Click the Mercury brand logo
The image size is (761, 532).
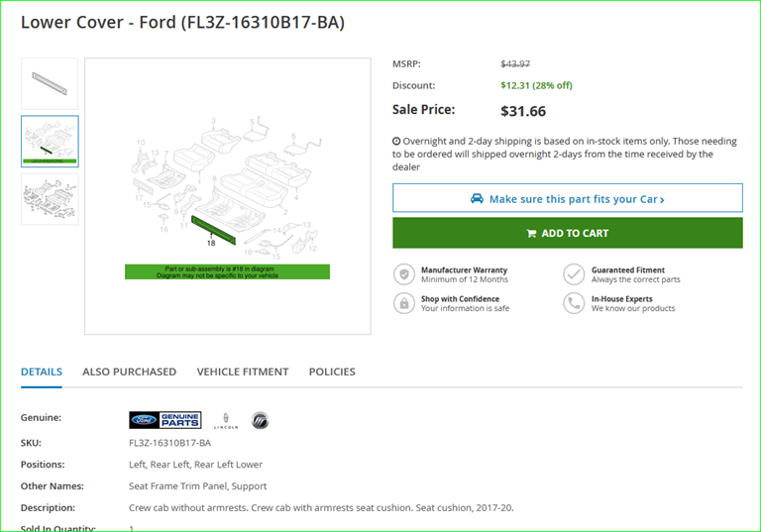[260, 420]
